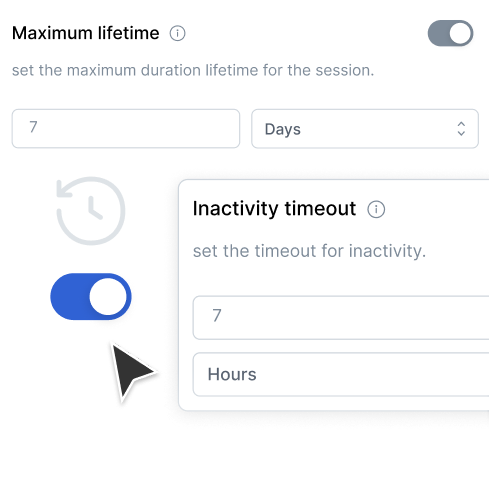This screenshot has height=477, width=489.
Task: Click the white knob of Maximum lifetime switch
Action: (460, 33)
